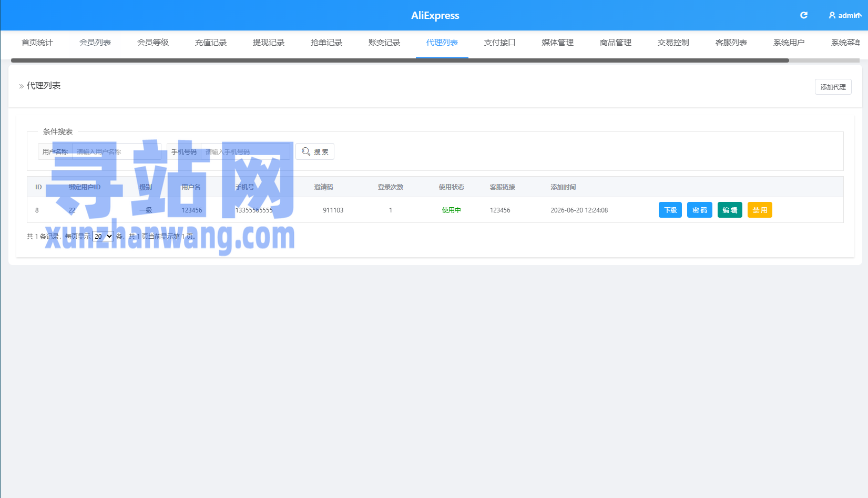Click the 邀请码 column header

pos(323,187)
